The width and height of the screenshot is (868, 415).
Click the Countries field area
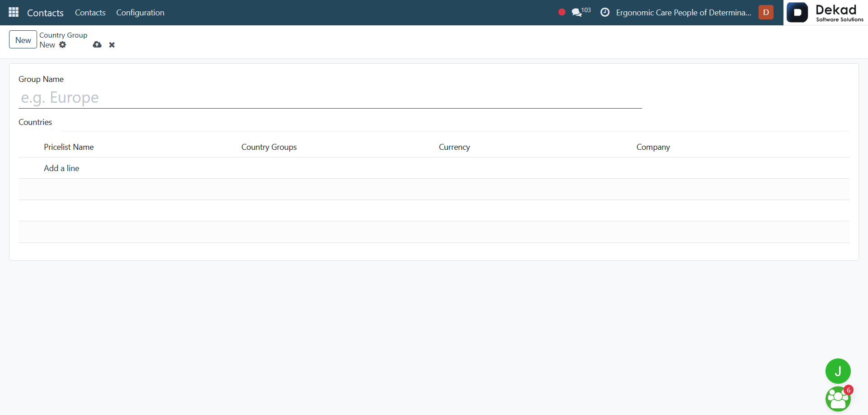[455, 123]
